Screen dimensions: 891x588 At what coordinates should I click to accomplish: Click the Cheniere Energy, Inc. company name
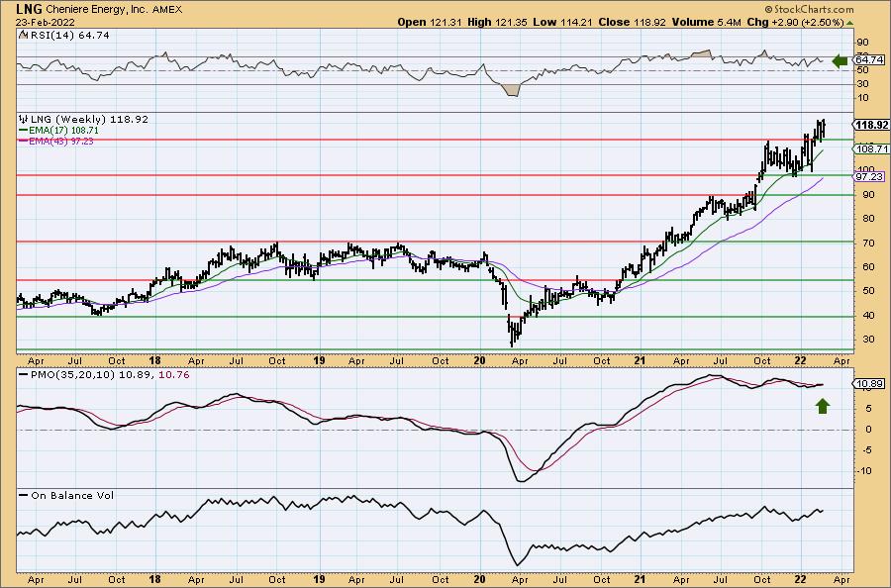(96, 10)
